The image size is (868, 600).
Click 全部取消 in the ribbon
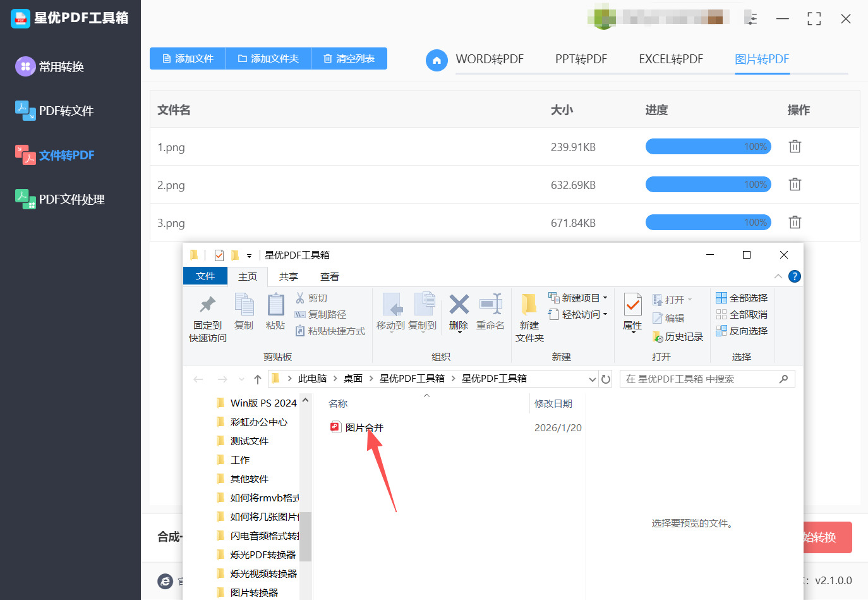[742, 314]
